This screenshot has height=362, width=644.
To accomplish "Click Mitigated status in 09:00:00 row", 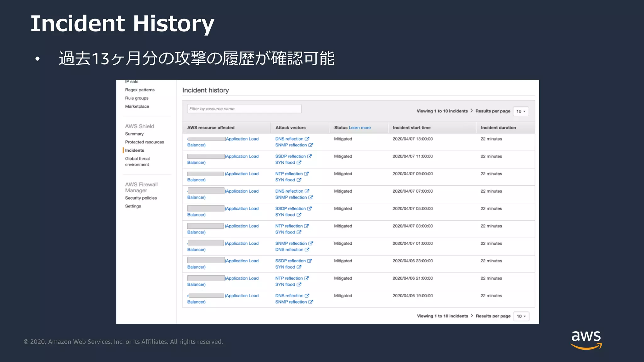I will point(343,173).
